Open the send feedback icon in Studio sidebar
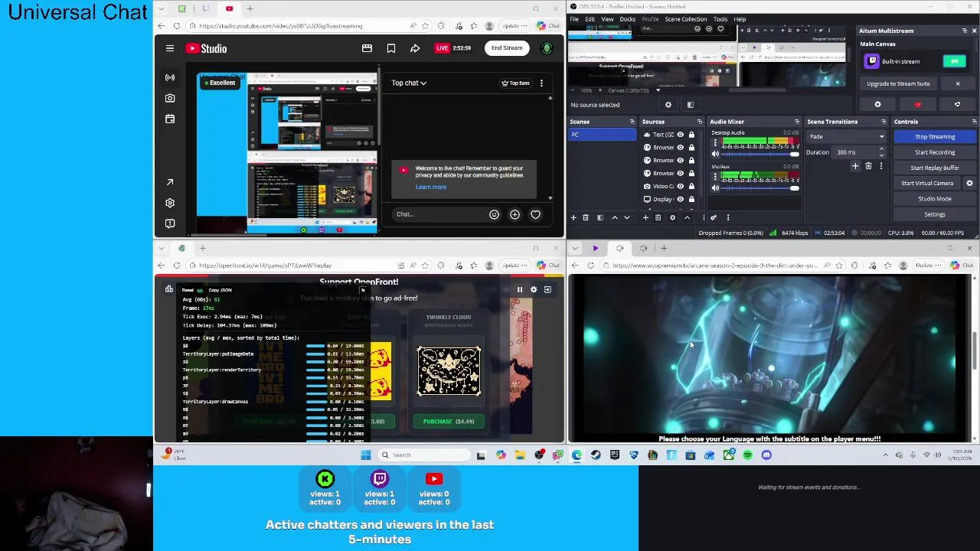The width and height of the screenshot is (980, 551). click(x=170, y=223)
